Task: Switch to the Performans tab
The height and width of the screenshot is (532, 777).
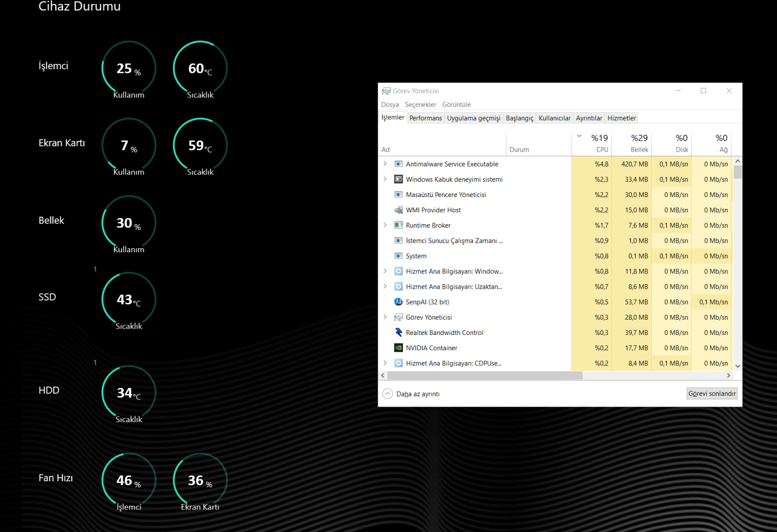Action: pos(425,118)
